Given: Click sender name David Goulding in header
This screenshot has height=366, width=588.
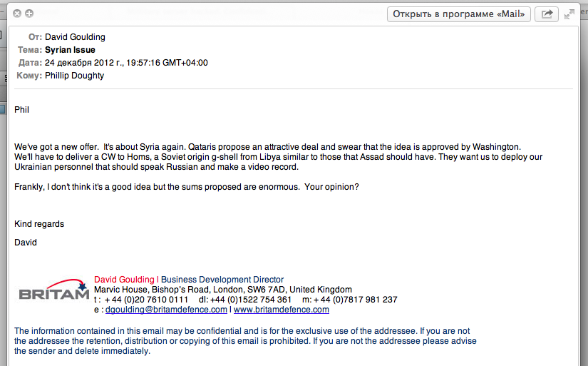Looking at the screenshot, I should 75,37.
